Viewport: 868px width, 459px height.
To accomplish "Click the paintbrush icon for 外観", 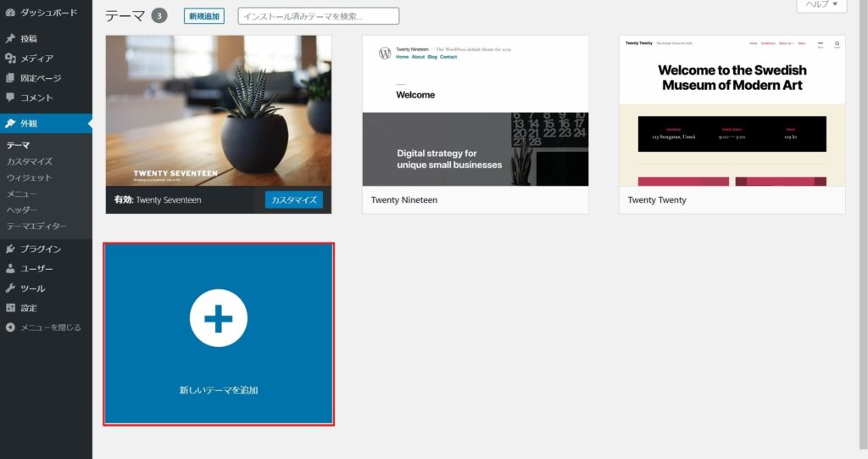I will (10, 123).
